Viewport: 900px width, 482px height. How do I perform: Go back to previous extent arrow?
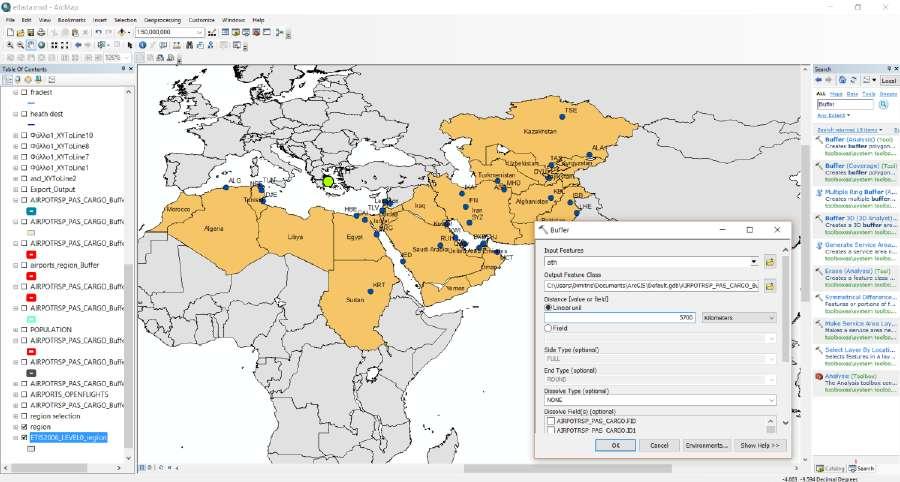[x=78, y=45]
